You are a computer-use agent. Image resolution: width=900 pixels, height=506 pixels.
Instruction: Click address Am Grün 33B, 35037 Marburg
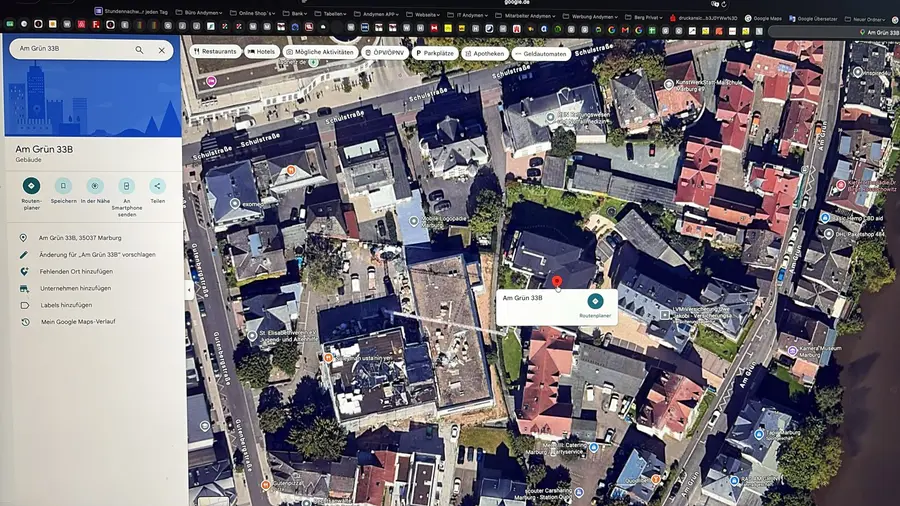click(80, 238)
